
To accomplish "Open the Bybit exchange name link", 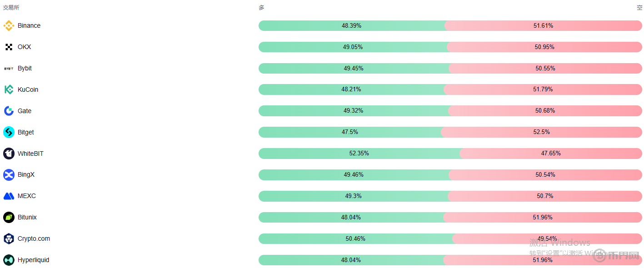I will coord(25,68).
